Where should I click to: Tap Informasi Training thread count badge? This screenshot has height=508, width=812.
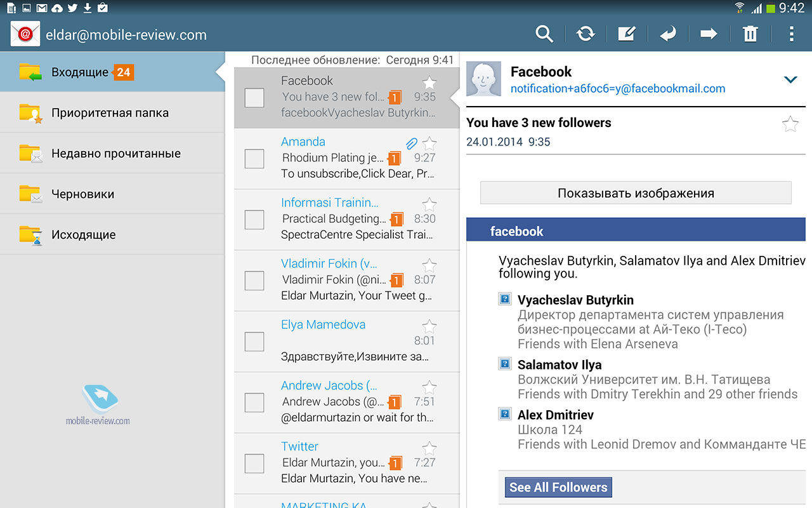click(x=396, y=219)
